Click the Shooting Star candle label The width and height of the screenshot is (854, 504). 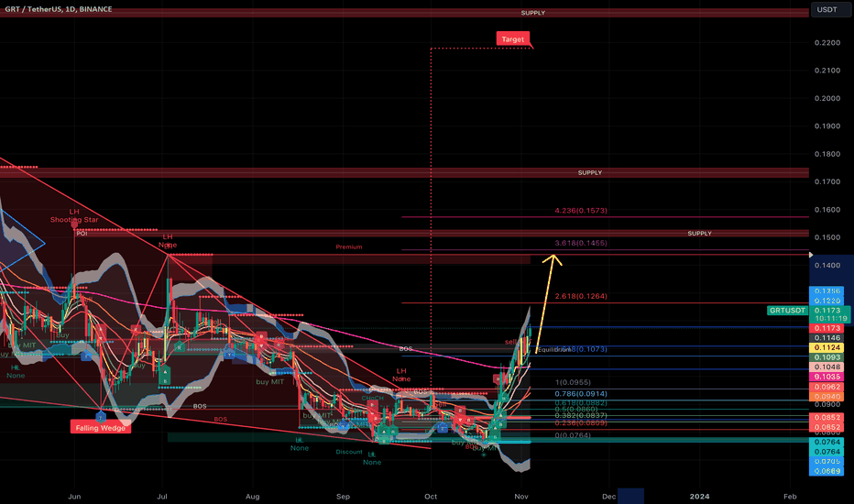(x=74, y=220)
